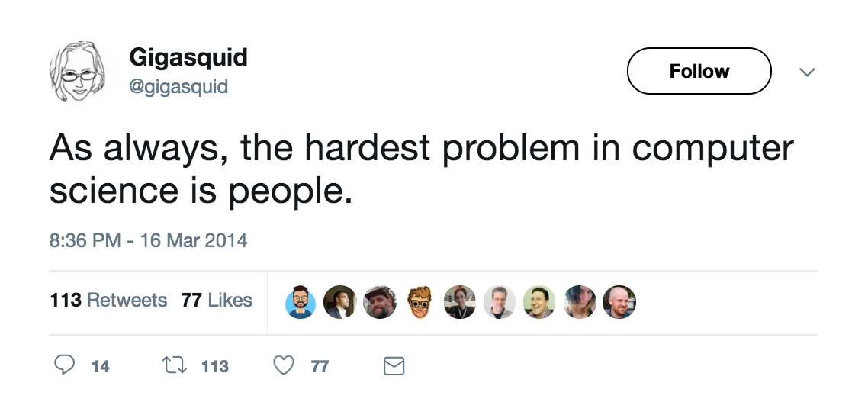
Task: Click the @gigasquid handle
Action: pyautogui.click(x=178, y=86)
